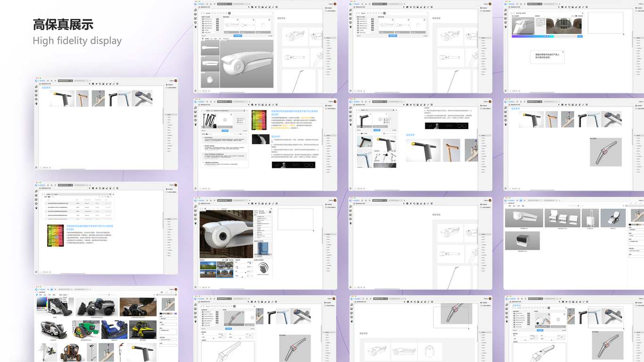The width and height of the screenshot is (644, 362).
Task: Choose the last option in 类型 dropdown list
Action: pos(65,301)
